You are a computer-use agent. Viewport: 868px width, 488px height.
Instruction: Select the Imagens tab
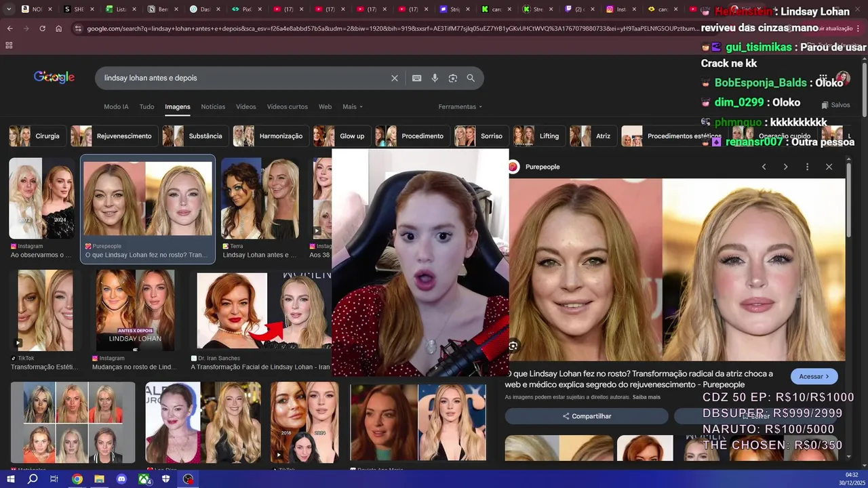(x=178, y=106)
